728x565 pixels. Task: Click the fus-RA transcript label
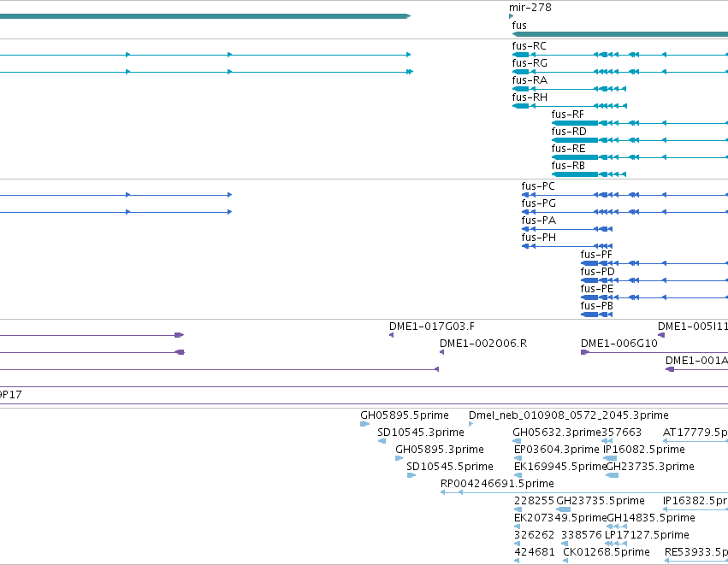(x=530, y=80)
